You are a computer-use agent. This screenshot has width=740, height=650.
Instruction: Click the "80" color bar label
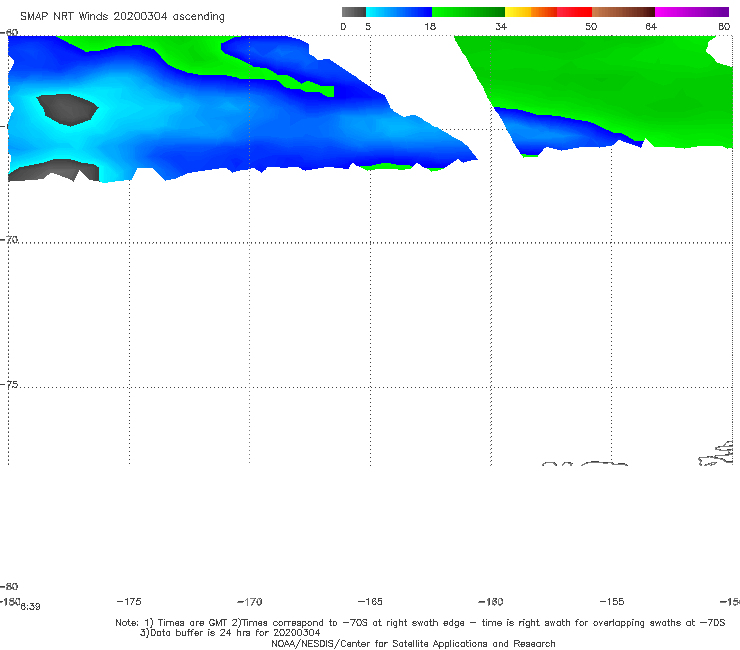point(724,26)
